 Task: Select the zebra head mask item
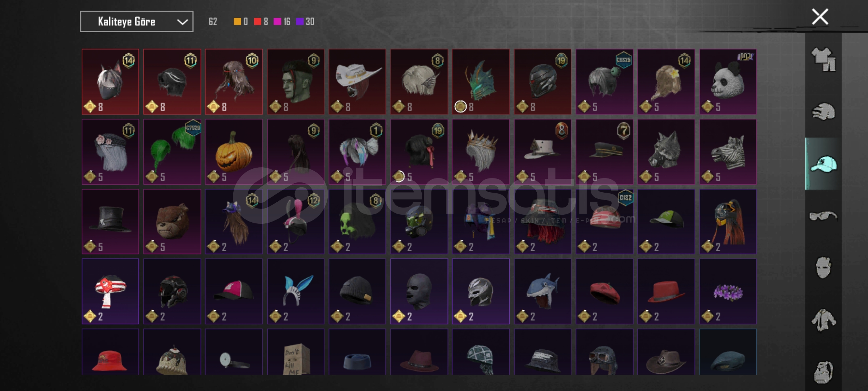(728, 152)
